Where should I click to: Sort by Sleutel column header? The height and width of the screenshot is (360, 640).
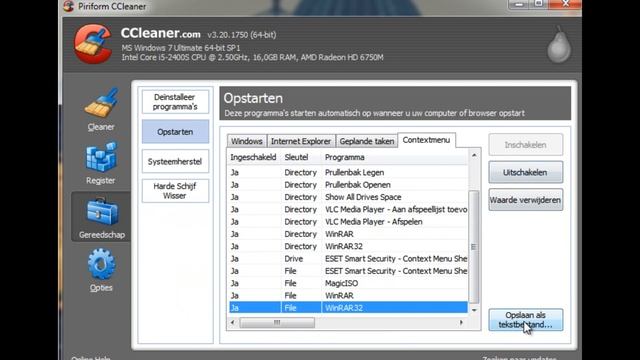301,157
